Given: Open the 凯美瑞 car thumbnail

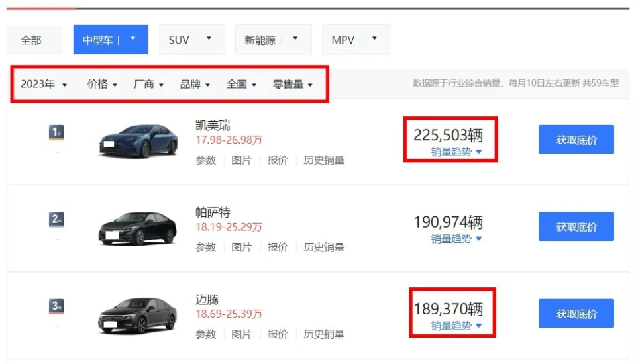Looking at the screenshot, I should [x=138, y=141].
